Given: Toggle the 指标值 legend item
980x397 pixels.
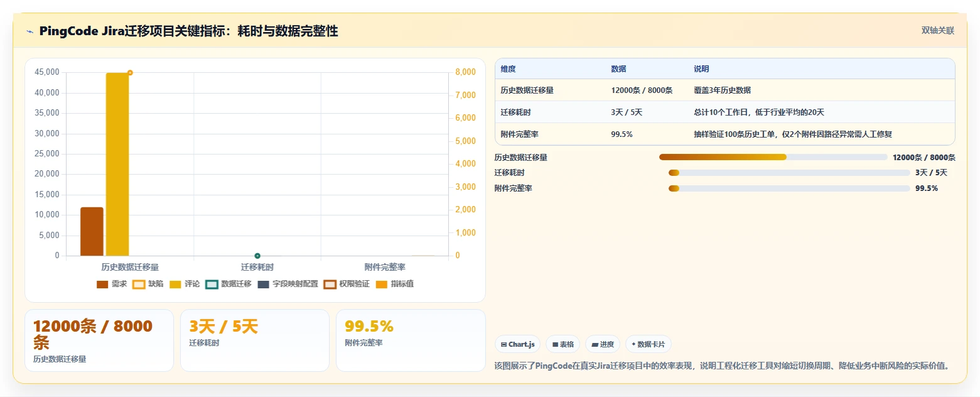Looking at the screenshot, I should click(x=395, y=284).
